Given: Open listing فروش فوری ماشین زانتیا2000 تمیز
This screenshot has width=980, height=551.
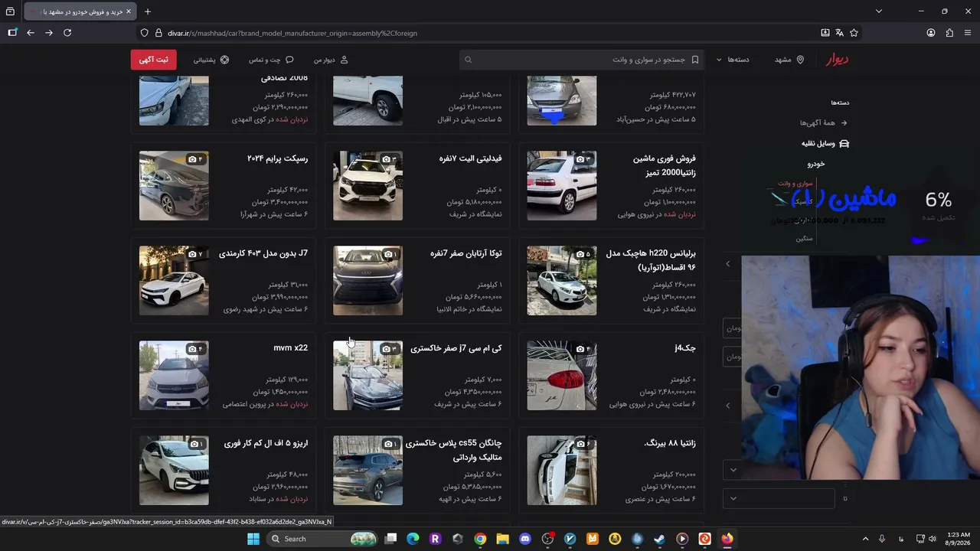Looking at the screenshot, I should coord(611,186).
